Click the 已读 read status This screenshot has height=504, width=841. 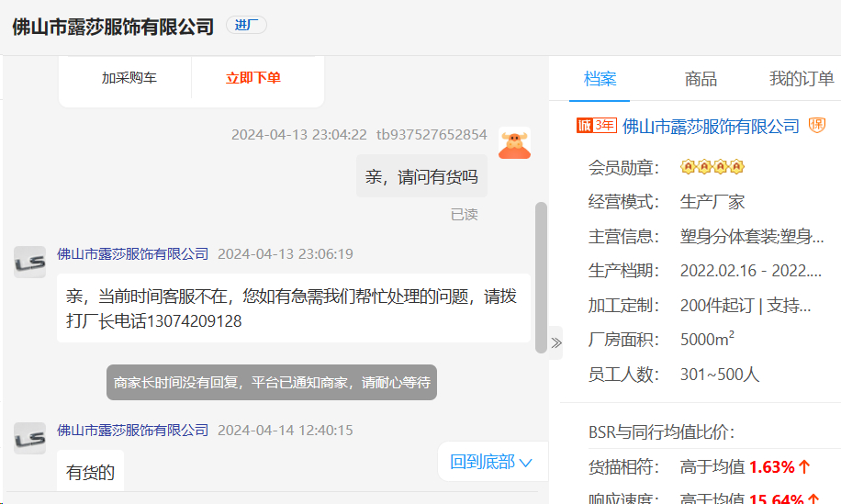[464, 215]
